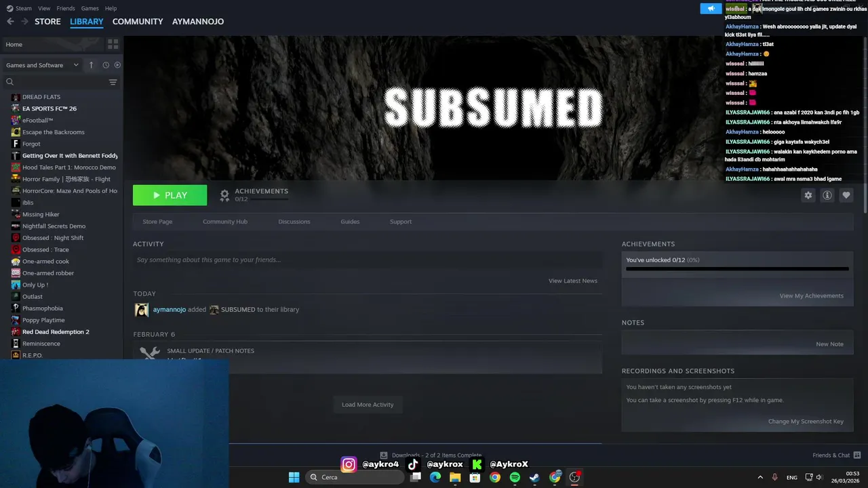Click the green PLAY button

[x=170, y=195]
